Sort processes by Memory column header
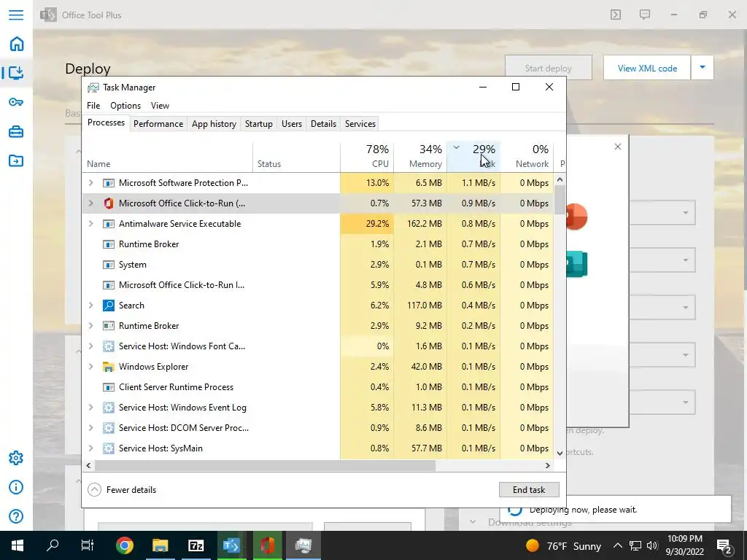This screenshot has height=560, width=747. click(421, 157)
